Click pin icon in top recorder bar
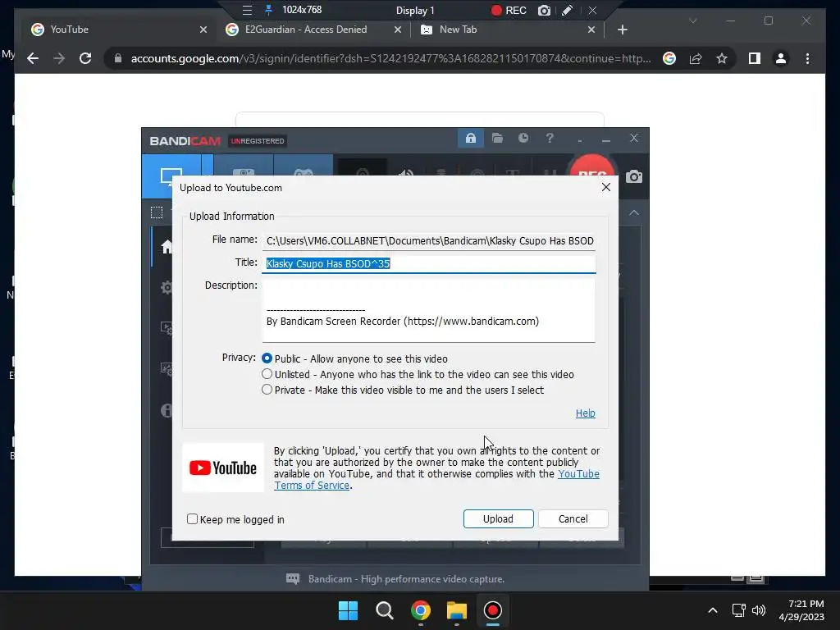 (268, 10)
